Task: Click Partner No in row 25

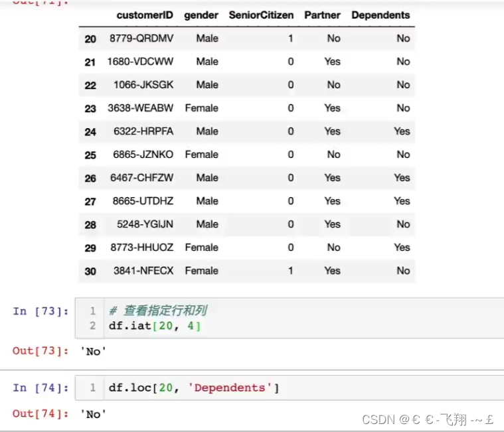Action: point(333,155)
